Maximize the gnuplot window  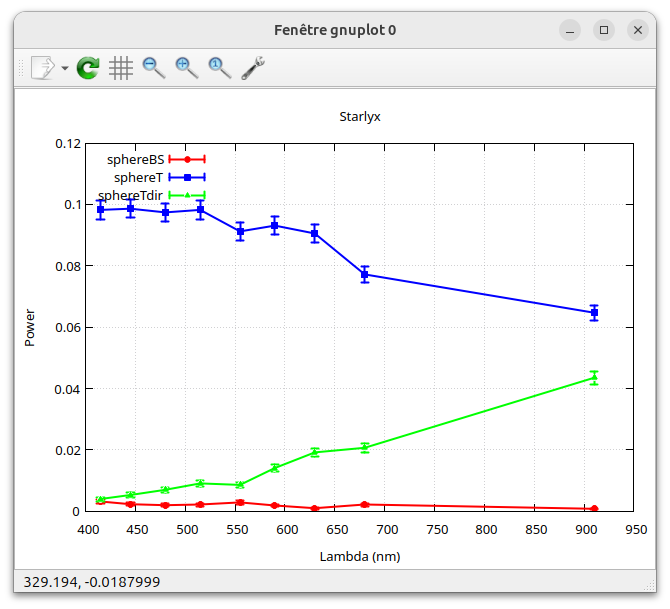pos(604,30)
